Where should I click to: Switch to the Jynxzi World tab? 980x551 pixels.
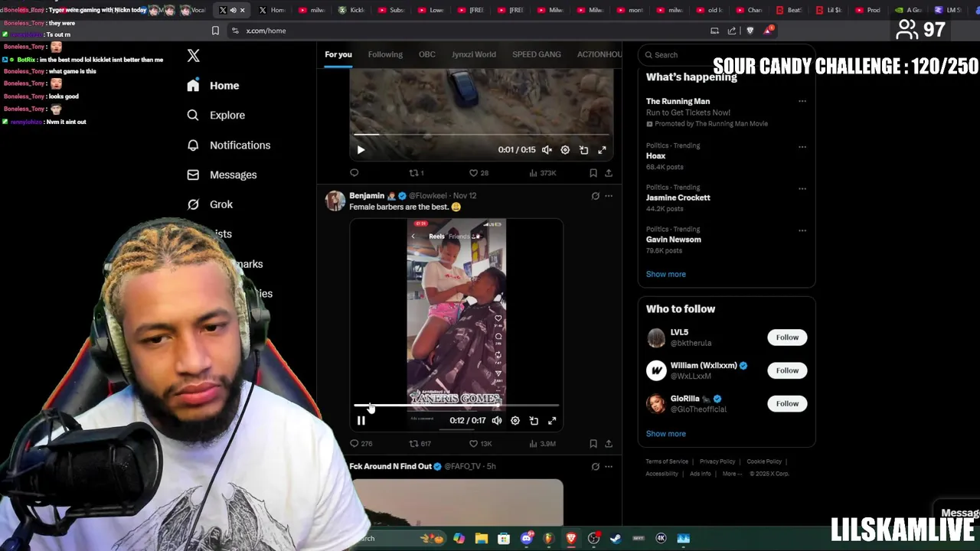(x=474, y=54)
